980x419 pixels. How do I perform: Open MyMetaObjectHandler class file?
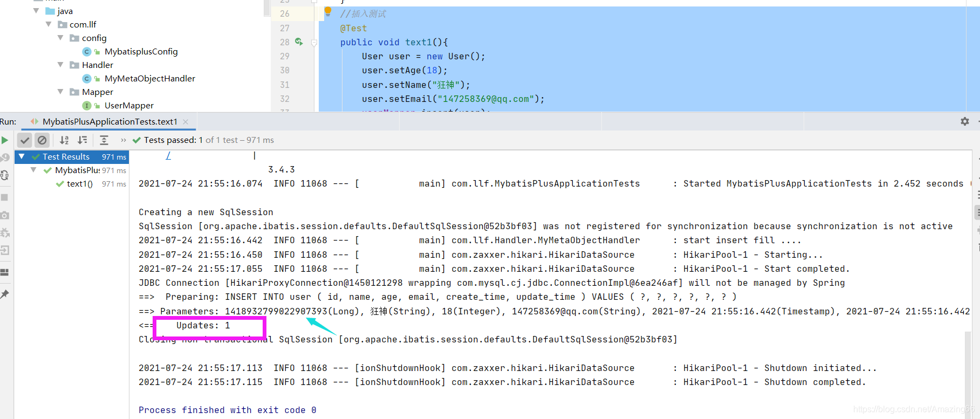[x=149, y=79]
